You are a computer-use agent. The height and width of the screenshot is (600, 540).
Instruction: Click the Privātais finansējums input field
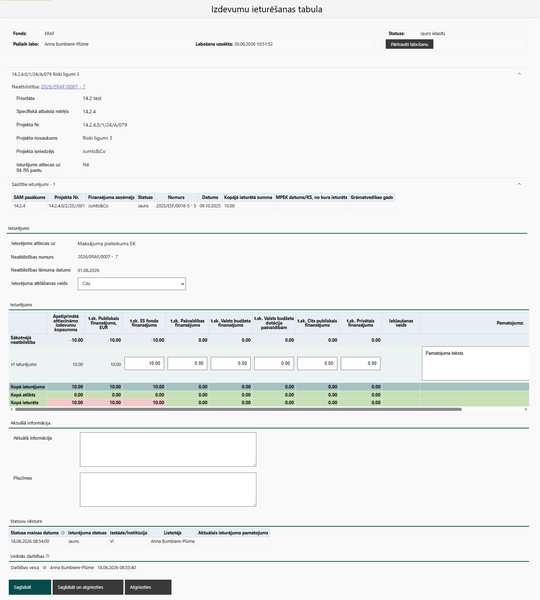[x=361, y=364]
